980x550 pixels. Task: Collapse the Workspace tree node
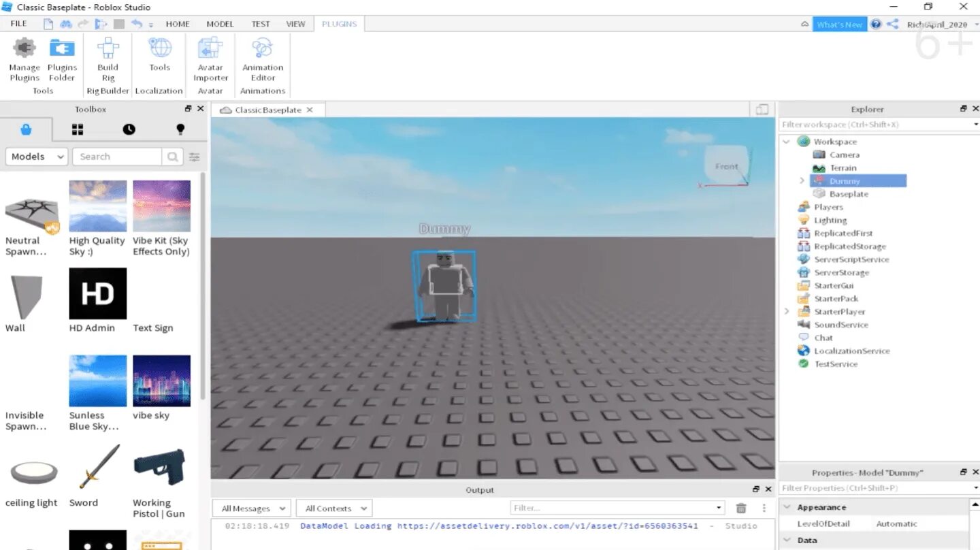coord(787,142)
